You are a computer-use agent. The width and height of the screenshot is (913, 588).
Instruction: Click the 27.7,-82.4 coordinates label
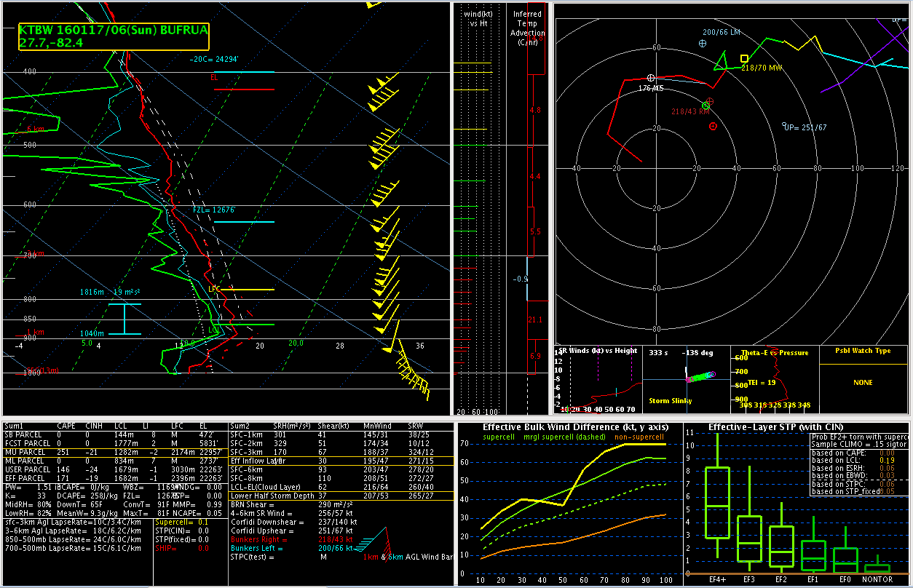click(51, 43)
